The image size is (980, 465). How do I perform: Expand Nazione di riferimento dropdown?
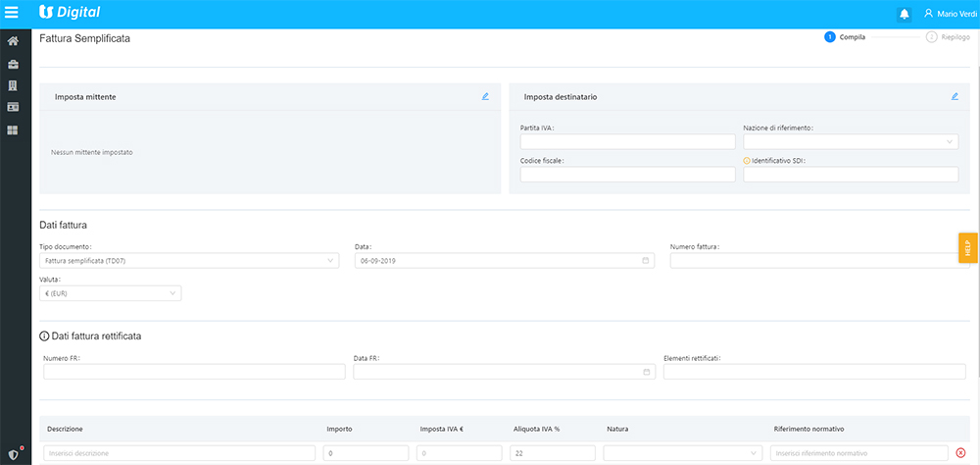coord(850,142)
